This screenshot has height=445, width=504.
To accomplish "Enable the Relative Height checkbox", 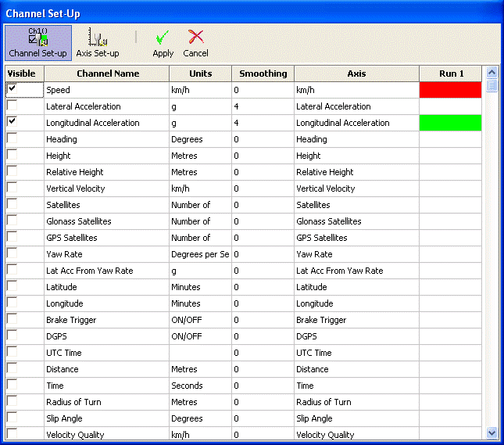I will 13,170.
